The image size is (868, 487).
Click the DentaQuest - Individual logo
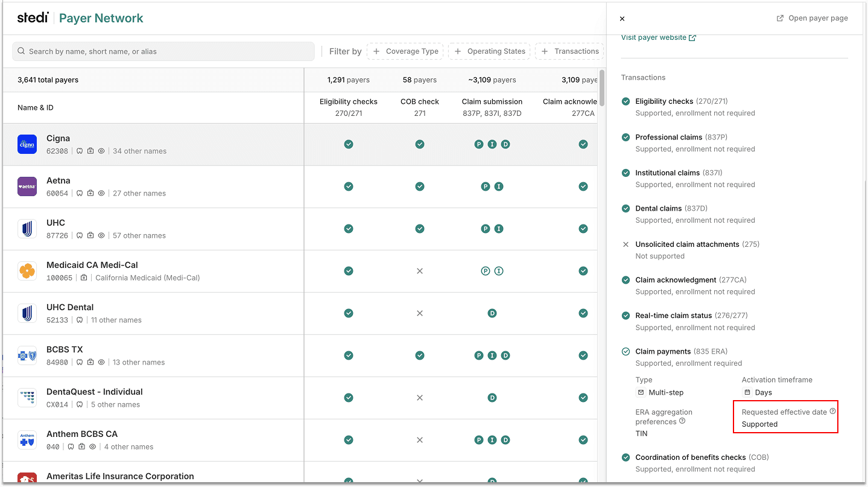(x=27, y=398)
